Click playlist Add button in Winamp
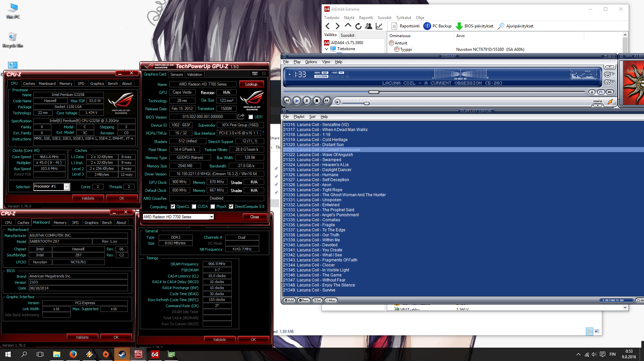This screenshot has width=644, height=361. [290, 300]
